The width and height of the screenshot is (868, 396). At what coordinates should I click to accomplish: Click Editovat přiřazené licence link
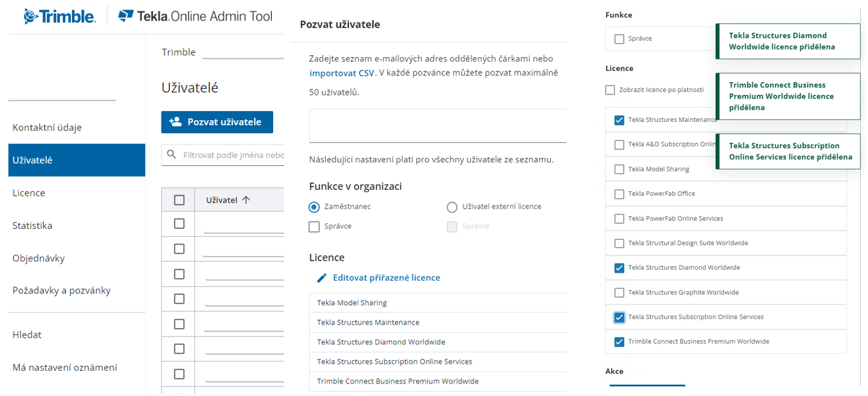387,278
